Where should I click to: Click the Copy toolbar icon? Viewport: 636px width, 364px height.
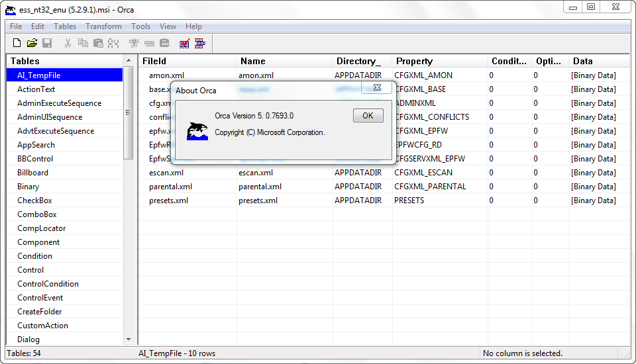pos(83,43)
